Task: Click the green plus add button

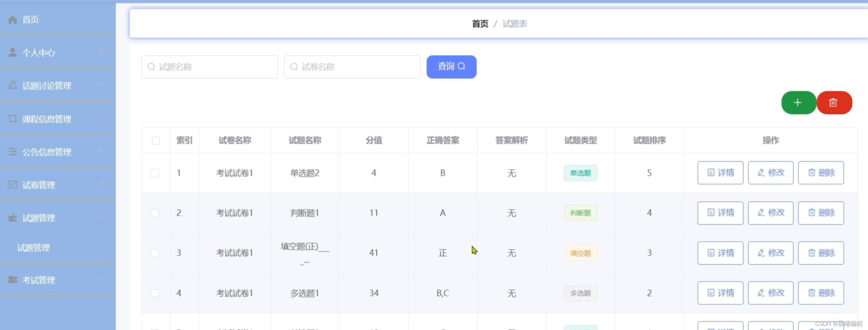Action: (798, 103)
